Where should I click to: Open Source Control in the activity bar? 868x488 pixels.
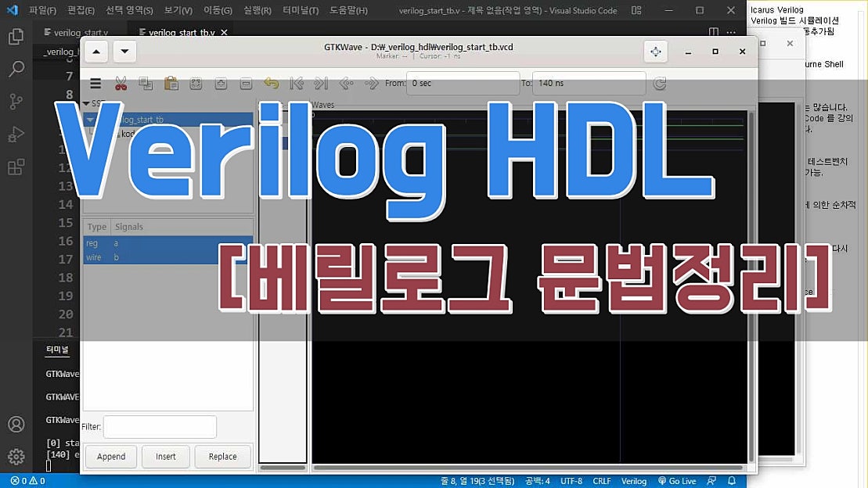tap(16, 102)
